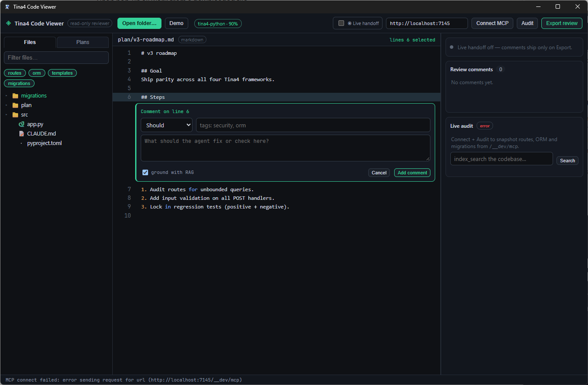Filter by the orm tag
The height and width of the screenshot is (385, 588).
37,73
